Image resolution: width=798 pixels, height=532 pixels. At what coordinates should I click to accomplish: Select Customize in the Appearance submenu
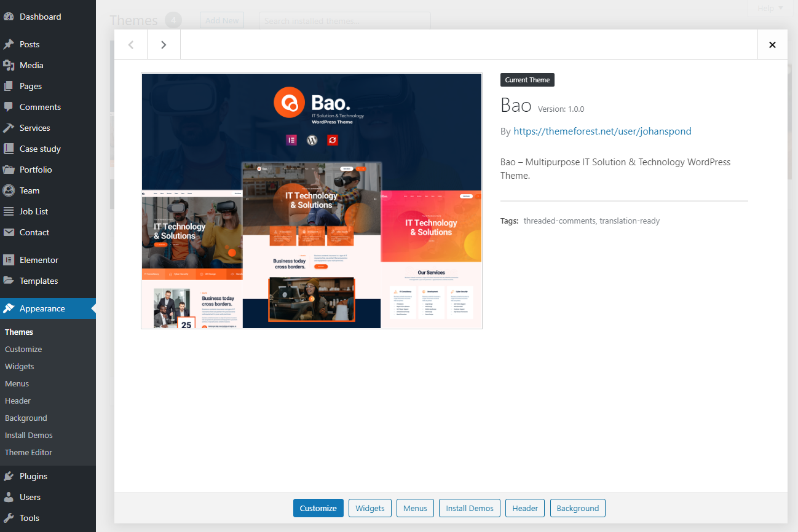(23, 349)
